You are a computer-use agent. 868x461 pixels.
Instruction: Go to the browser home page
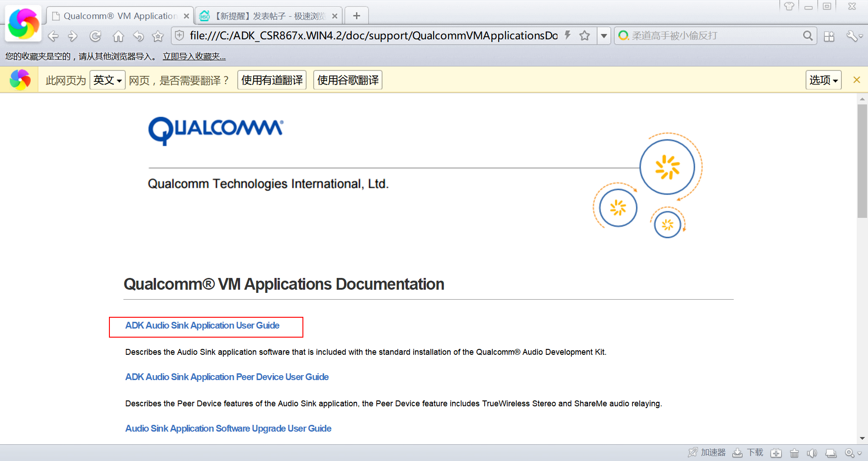pyautogui.click(x=118, y=36)
